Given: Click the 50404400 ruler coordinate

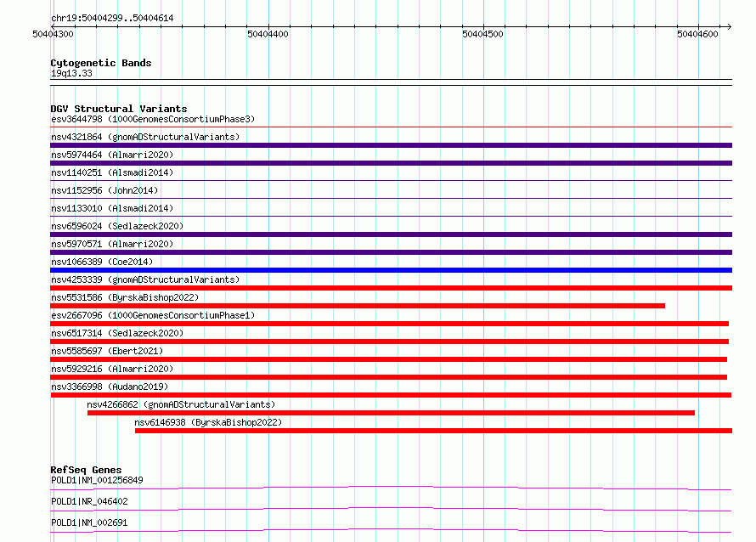Looking at the screenshot, I should coord(268,34).
